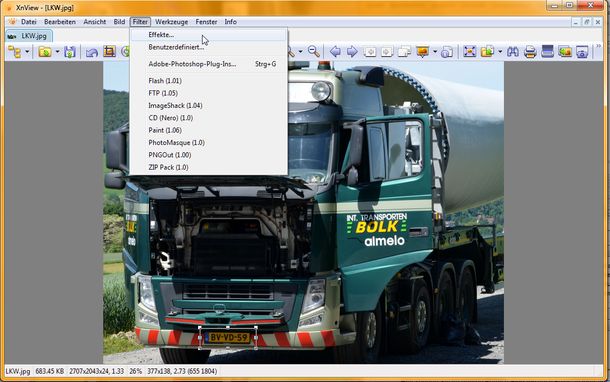Open search with binoculars icon
The image size is (610, 382).
pos(513,51)
